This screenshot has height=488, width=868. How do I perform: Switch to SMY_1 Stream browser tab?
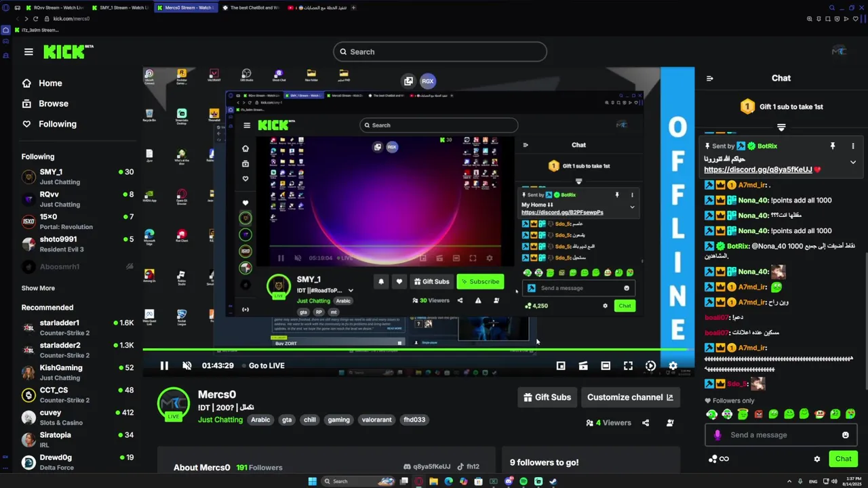tap(119, 7)
